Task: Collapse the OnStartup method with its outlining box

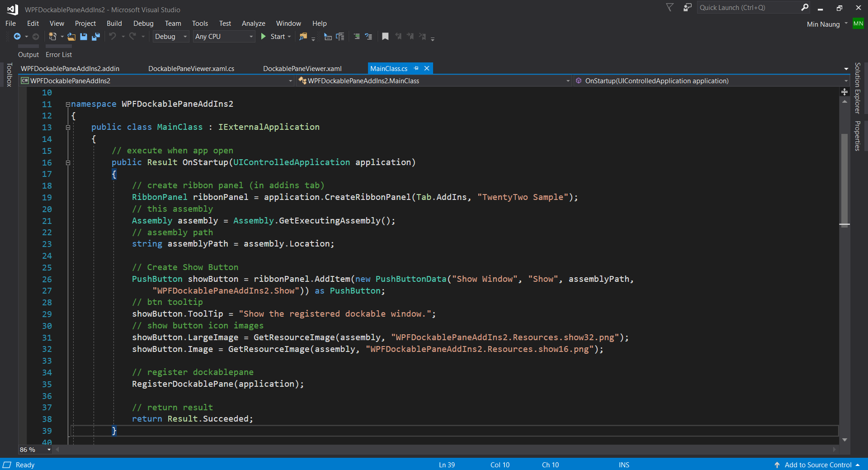Action: pyautogui.click(x=68, y=163)
